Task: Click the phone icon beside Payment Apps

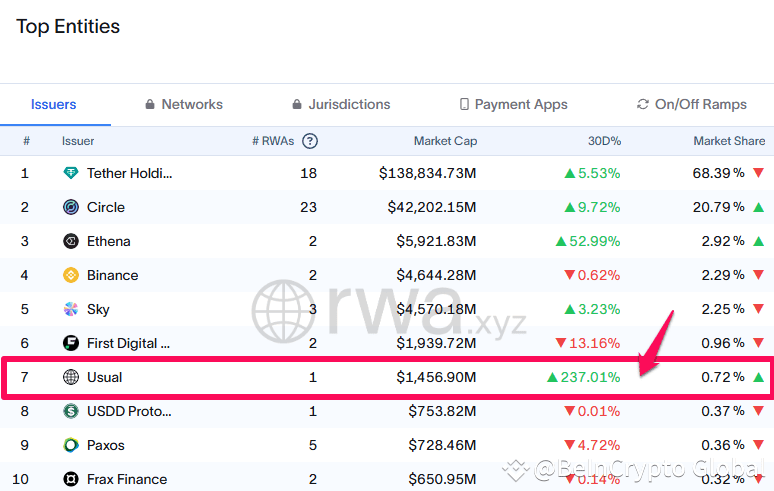Action: click(464, 104)
